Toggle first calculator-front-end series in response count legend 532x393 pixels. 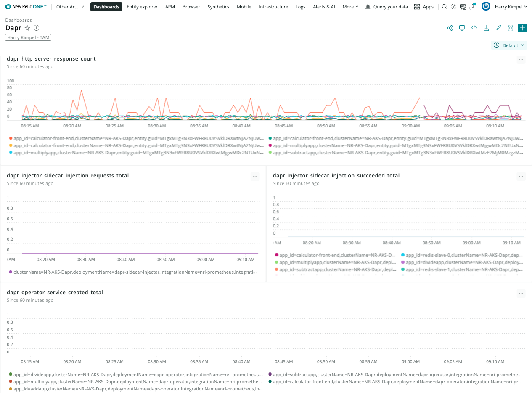pyautogui.click(x=136, y=138)
